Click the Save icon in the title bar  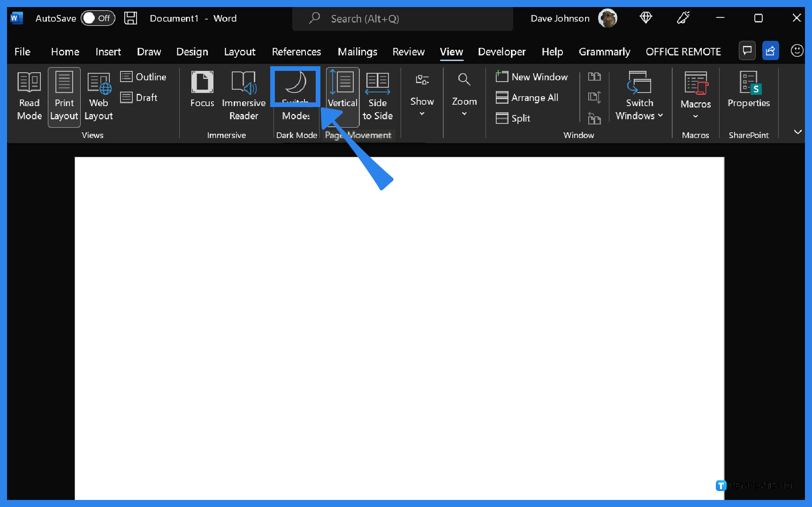130,18
